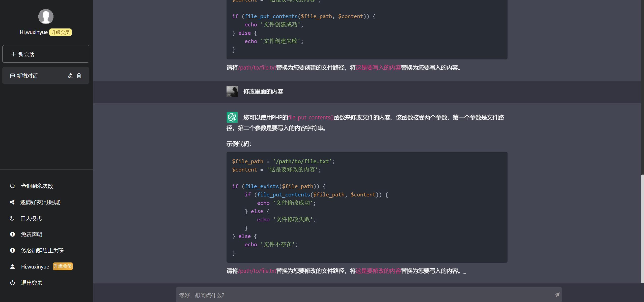Click pink text 这是要修改的内容 in bottom paragraph
The width and height of the screenshot is (644, 302).
click(378, 271)
